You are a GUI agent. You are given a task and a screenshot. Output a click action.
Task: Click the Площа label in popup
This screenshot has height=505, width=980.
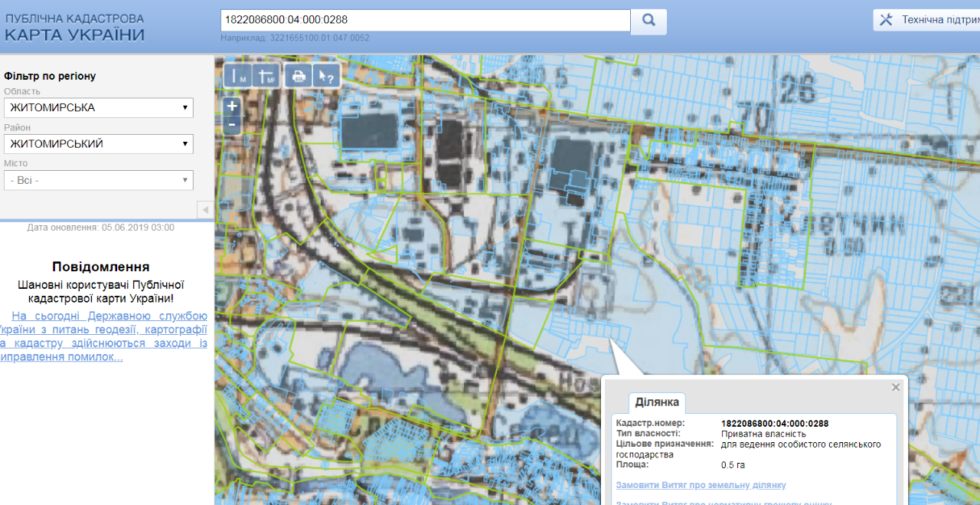632,464
